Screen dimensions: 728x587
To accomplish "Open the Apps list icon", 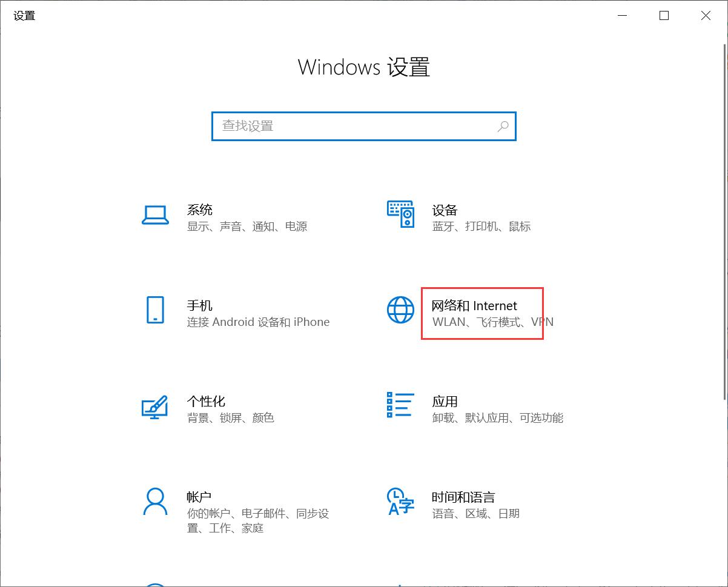I will [400, 405].
